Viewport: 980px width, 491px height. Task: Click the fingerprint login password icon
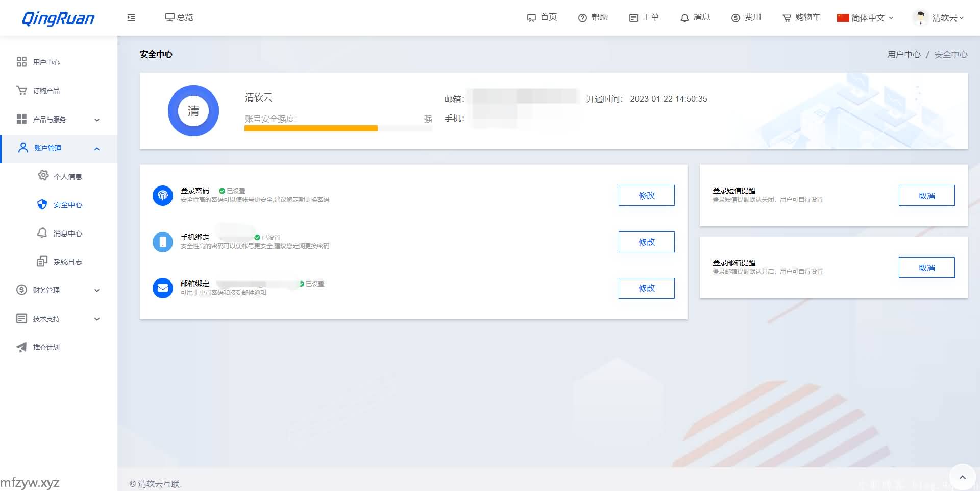coord(163,196)
